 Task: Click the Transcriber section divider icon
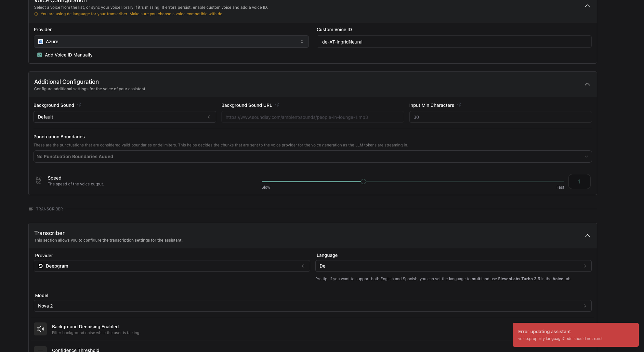tap(31, 209)
